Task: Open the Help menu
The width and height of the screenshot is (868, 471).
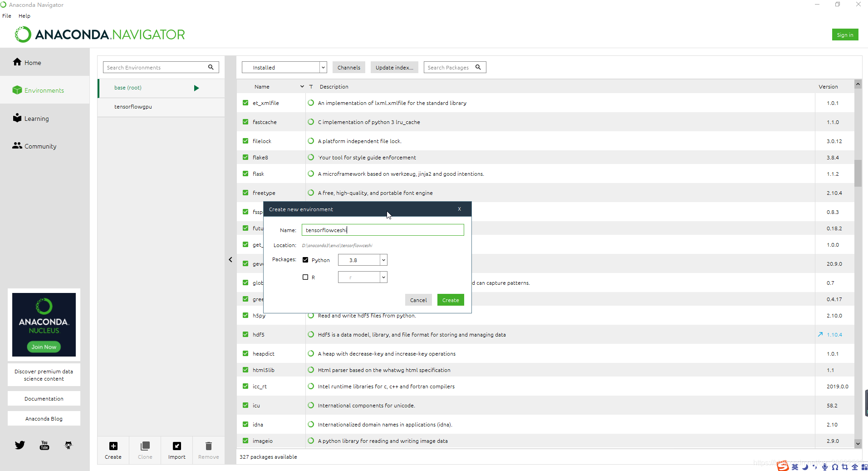Action: tap(25, 16)
